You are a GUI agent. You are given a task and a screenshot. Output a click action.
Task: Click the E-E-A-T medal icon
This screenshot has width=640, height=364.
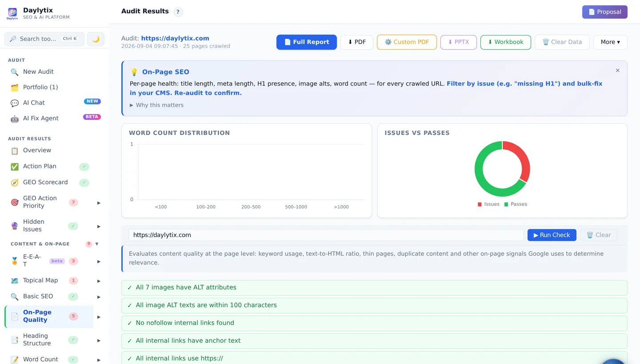tap(15, 261)
